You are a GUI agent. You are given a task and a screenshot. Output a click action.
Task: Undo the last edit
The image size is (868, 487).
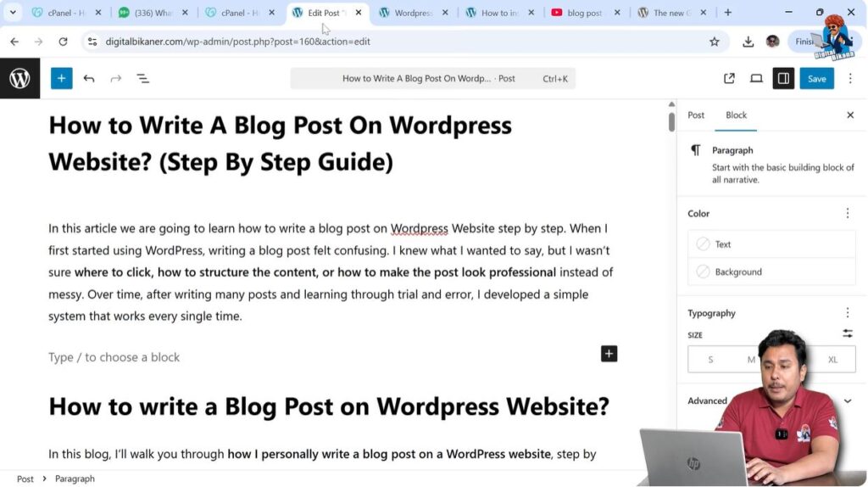click(88, 79)
